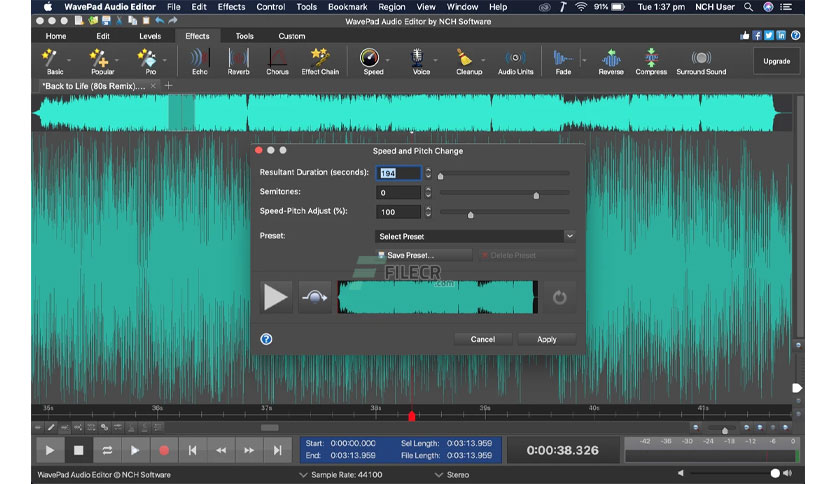Go to end of the track
This screenshot has width=836, height=484.
[277, 450]
